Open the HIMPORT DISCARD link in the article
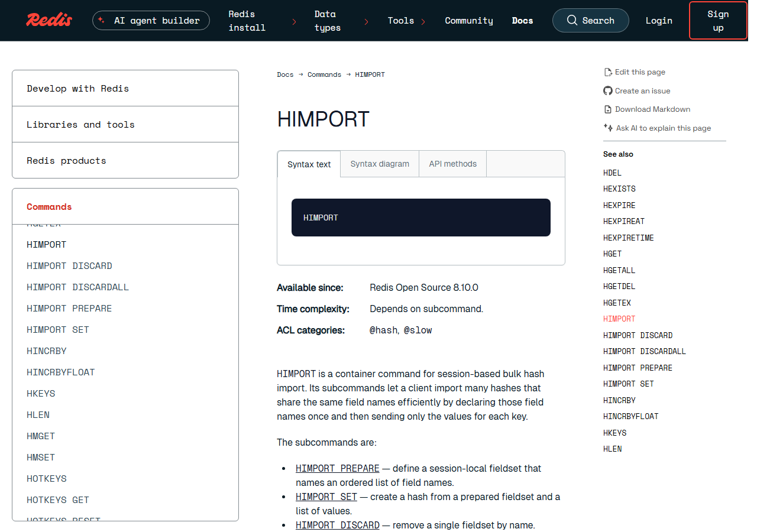757x532 pixels. click(338, 525)
